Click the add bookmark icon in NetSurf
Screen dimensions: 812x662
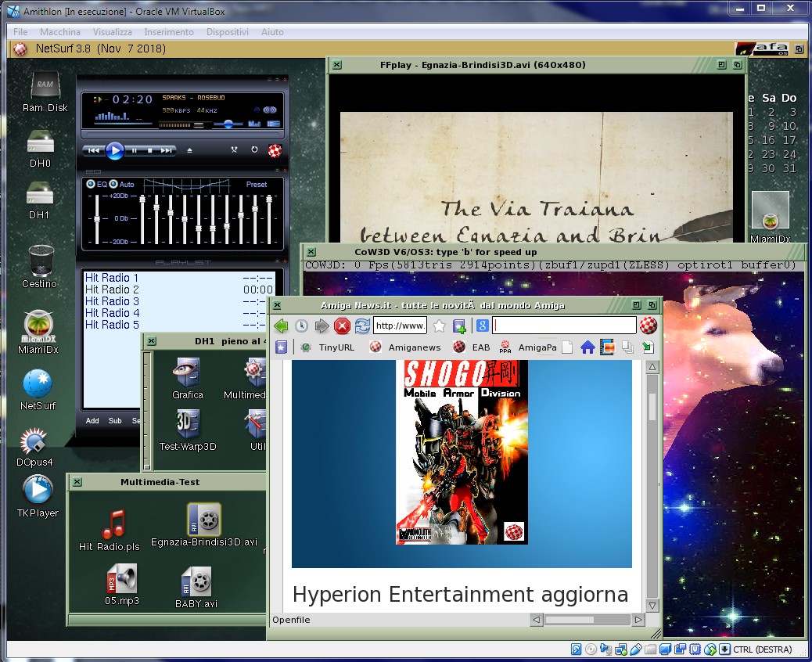click(x=459, y=326)
